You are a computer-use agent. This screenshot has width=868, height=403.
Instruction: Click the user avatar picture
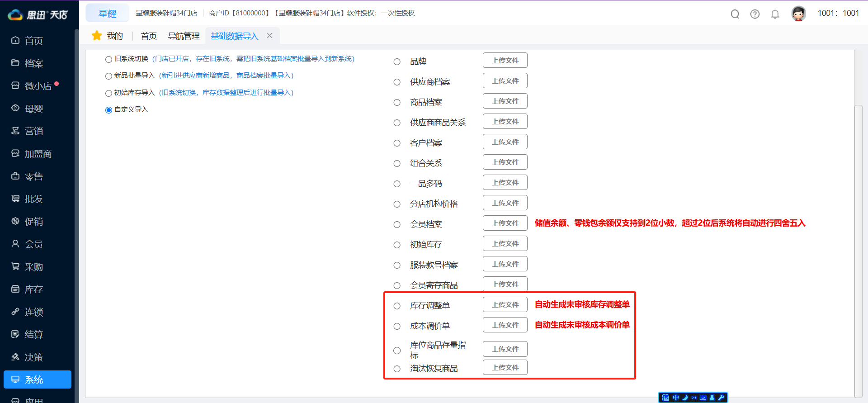coord(798,14)
